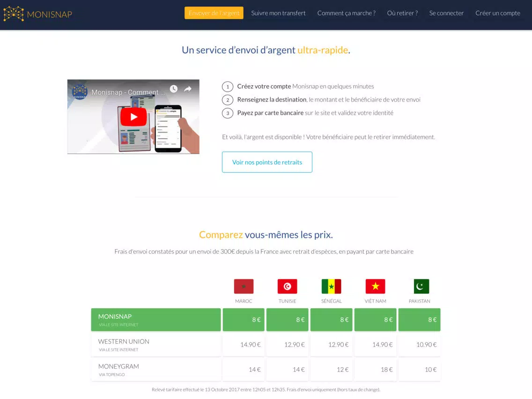Click the PAKISTAN column label
532x399 pixels.
[x=419, y=301]
